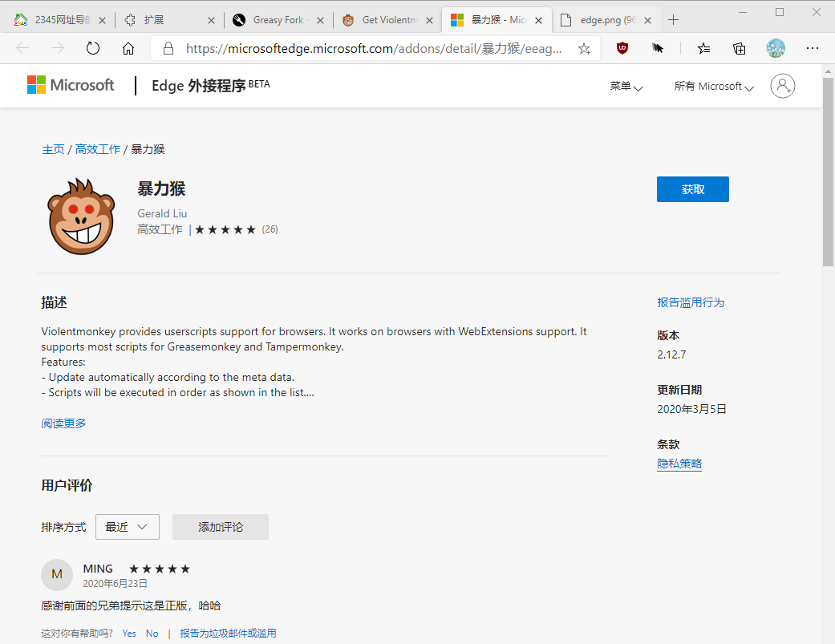Click the address bar URL field
The height and width of the screenshot is (644, 835).
tap(373, 48)
